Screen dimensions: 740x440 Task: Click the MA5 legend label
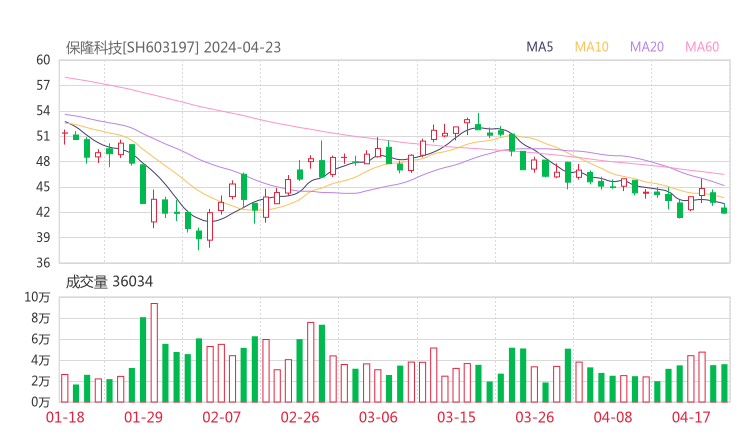[x=539, y=47]
